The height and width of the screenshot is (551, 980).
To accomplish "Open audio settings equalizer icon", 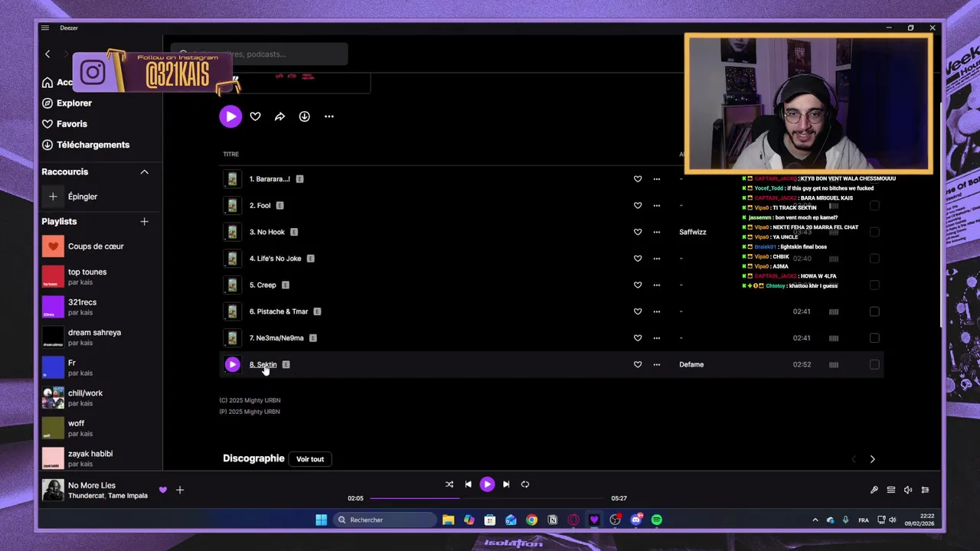I will (x=925, y=490).
